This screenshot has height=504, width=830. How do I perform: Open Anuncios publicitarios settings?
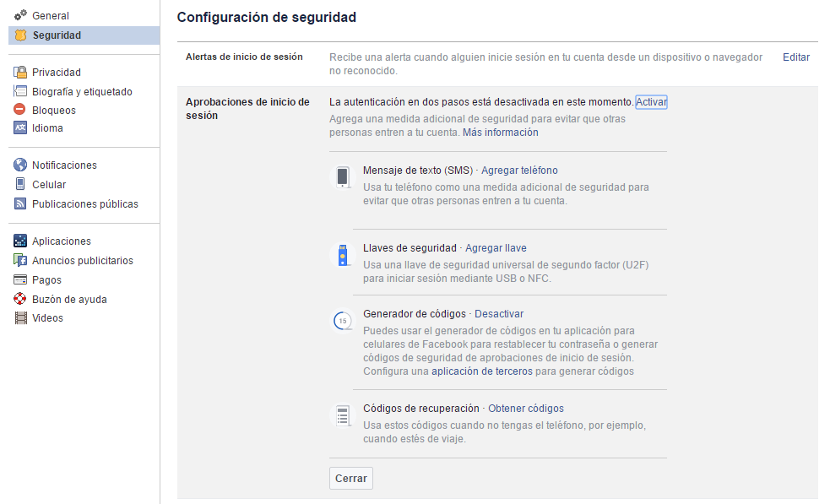coord(84,261)
